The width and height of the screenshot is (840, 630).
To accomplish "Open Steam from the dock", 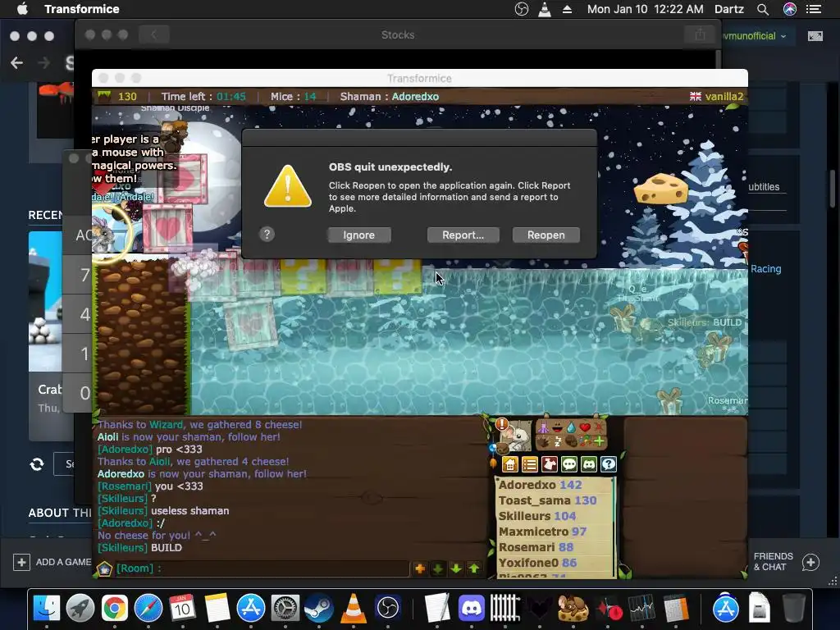I will [x=319, y=608].
